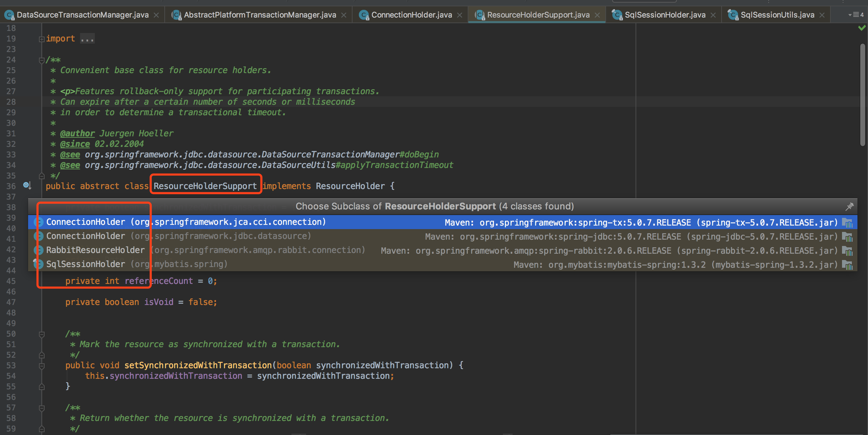
Task: Click the library jar icon on SqlSessionHolder row
Action: coord(847,265)
